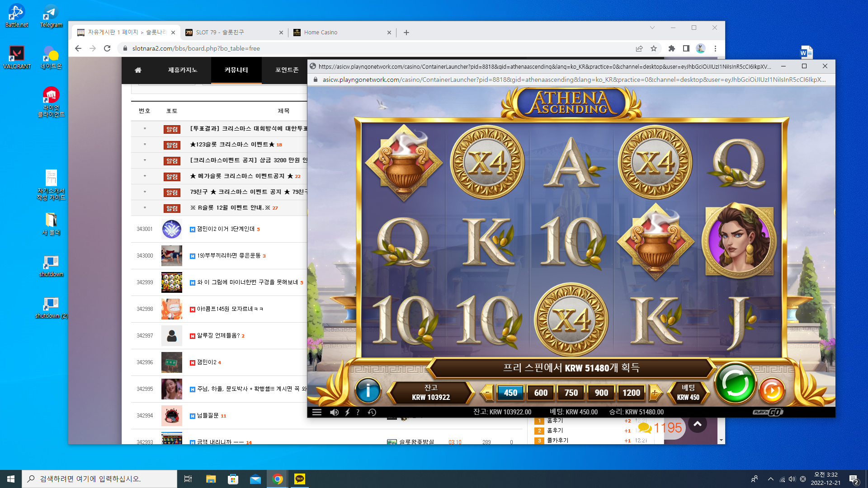Open notice '※ R슬롯 12월 이벤트 안내.※'
868x488 pixels.
230,208
